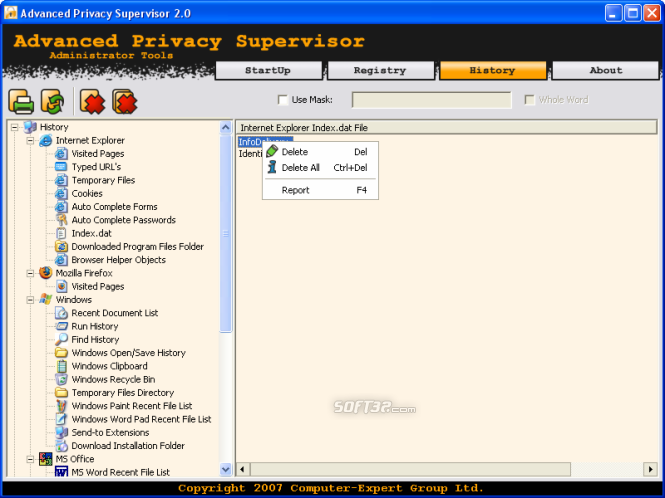Screen dimensions: 665x498
Task: Open the About tab
Action: 605,70
